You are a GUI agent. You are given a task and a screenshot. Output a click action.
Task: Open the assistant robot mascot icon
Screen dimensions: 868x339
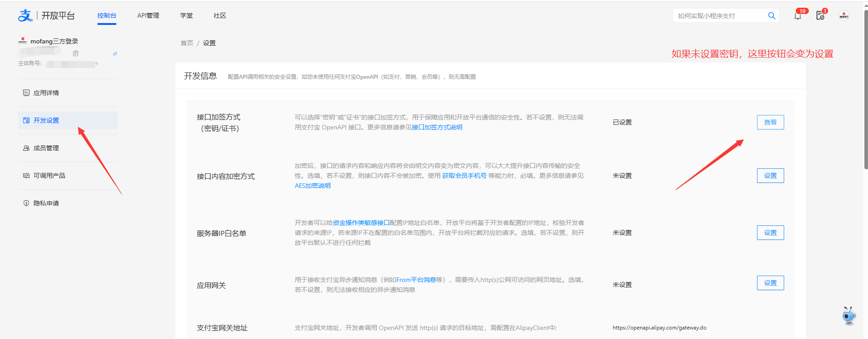[x=849, y=315]
